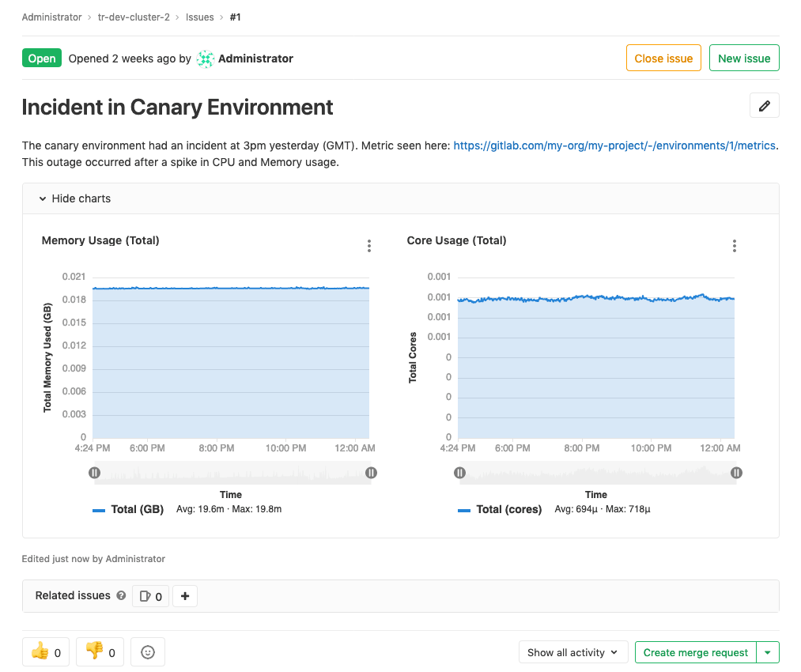Viewport: 801px width, 672px height.
Task: Open tr-dev-cluster-2 from the breadcrumb
Action: [x=134, y=17]
